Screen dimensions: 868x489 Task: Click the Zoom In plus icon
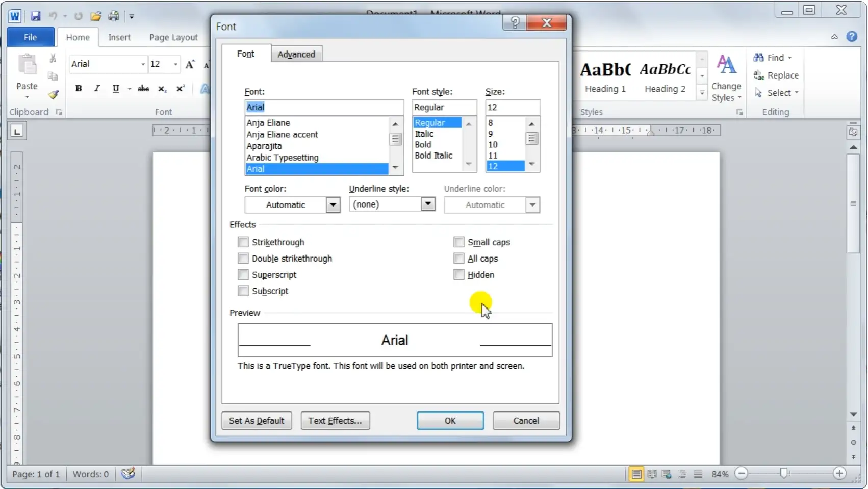point(839,474)
